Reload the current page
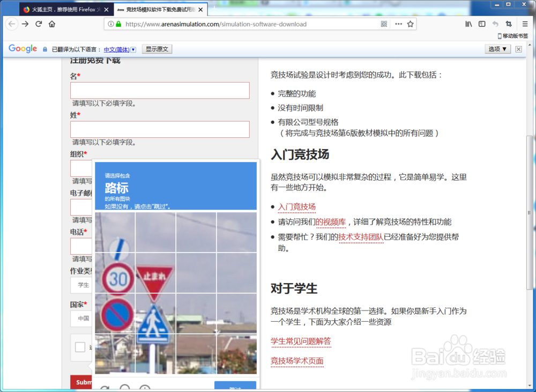The height and width of the screenshot is (392, 536). (x=39, y=24)
